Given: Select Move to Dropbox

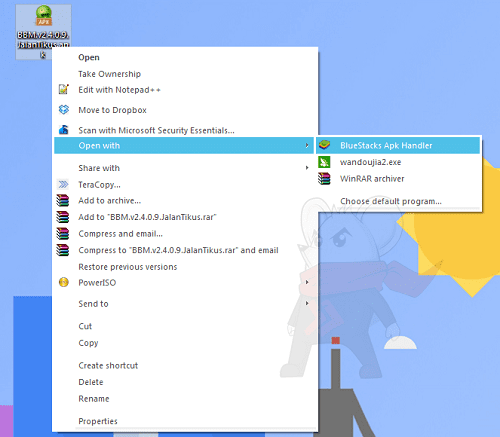Looking at the screenshot, I should (x=184, y=110).
